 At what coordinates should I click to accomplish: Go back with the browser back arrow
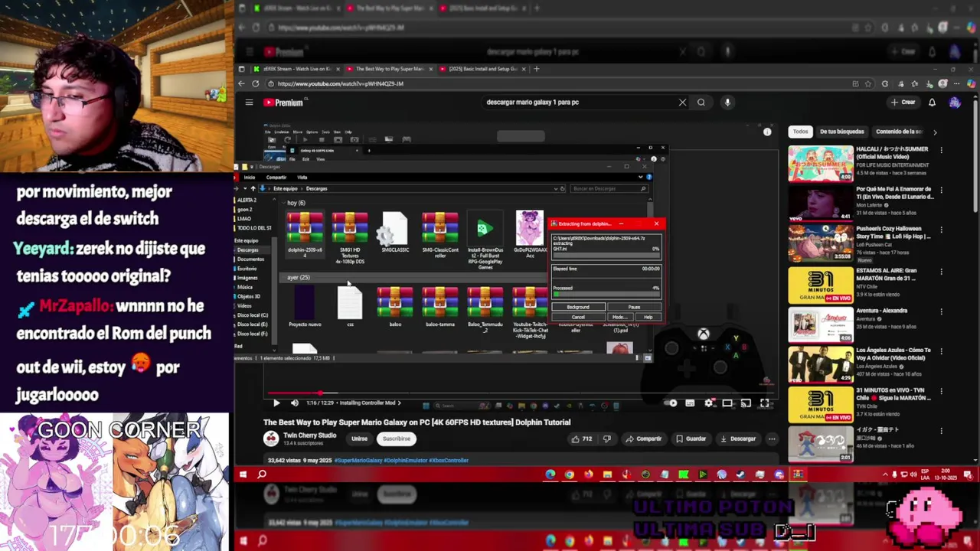242,83
